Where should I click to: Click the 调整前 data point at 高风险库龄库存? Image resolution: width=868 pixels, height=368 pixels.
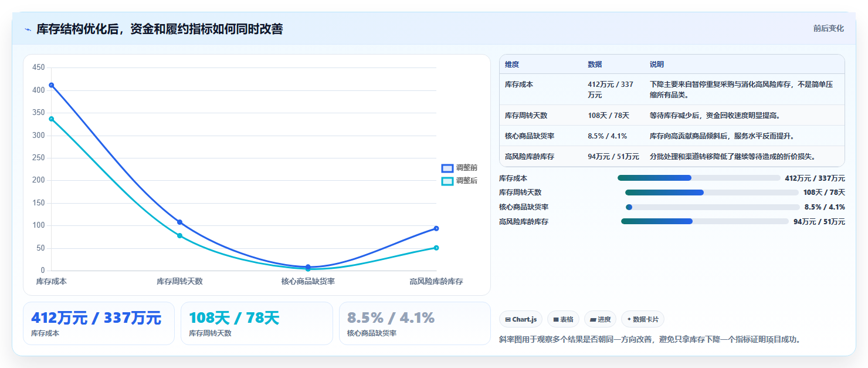(x=436, y=228)
